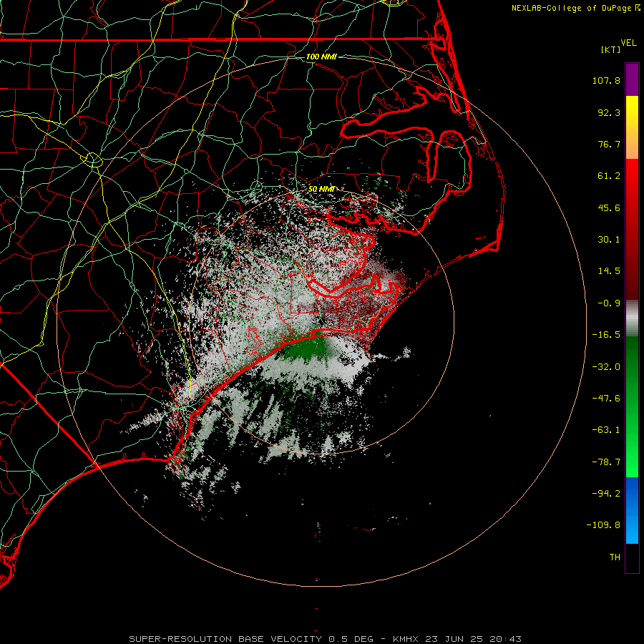Click the VEL legend title
This screenshot has width=644, height=644.
pos(629,43)
